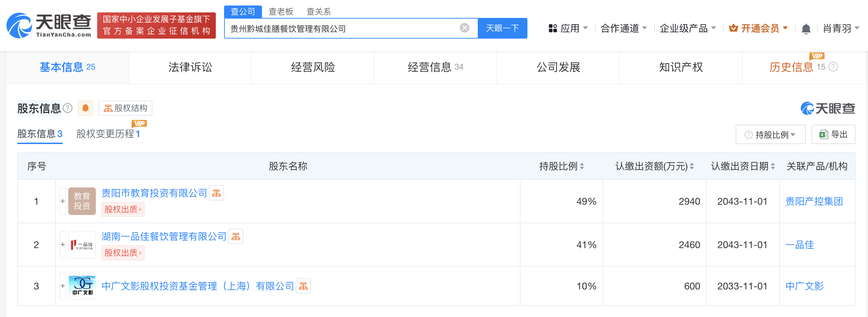Switch to the 经营信息 tab
This screenshot has height=317, width=868.
point(435,67)
